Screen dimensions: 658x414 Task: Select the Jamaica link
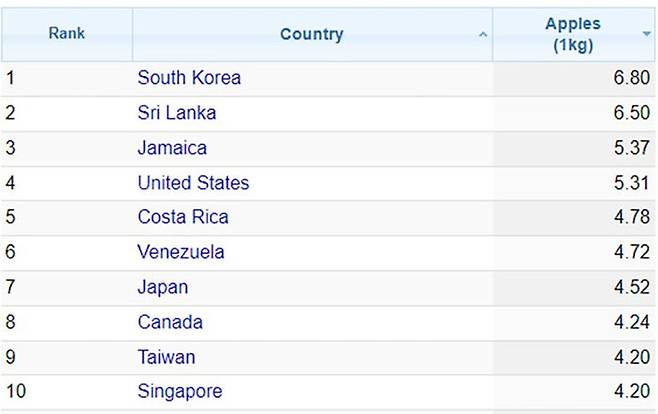[x=172, y=148]
